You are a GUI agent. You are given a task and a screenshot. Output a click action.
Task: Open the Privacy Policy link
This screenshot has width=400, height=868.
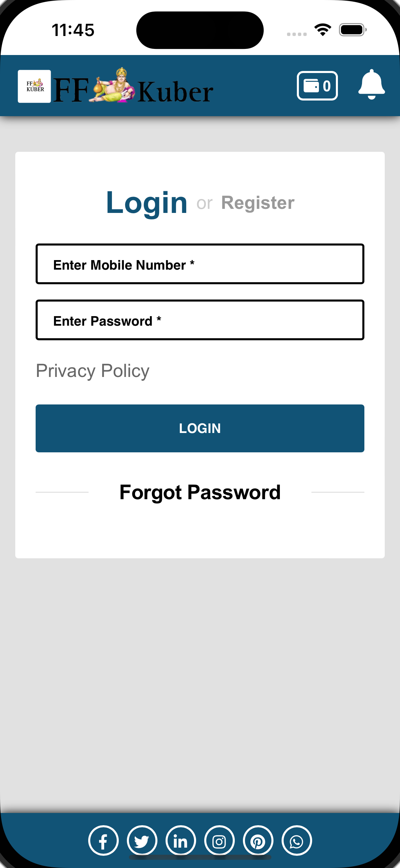93,370
